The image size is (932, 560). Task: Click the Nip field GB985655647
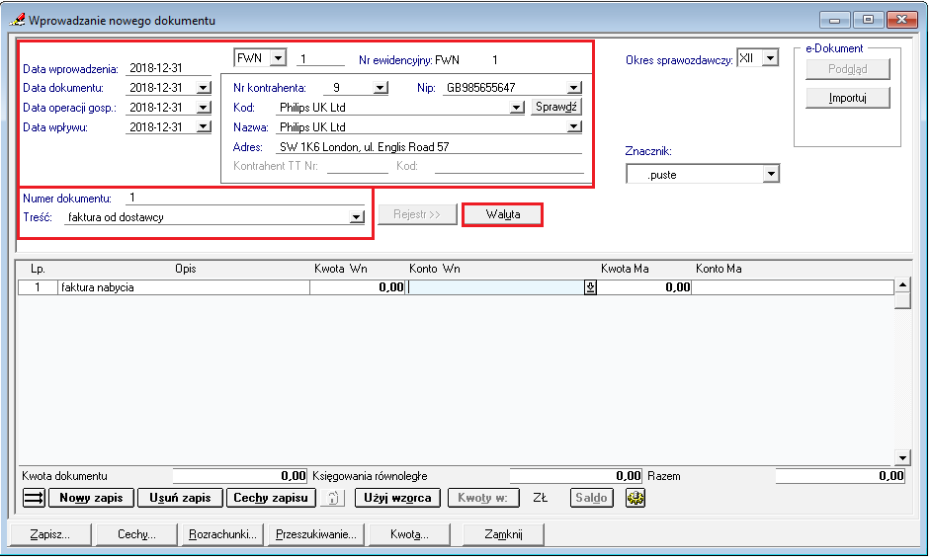click(504, 88)
